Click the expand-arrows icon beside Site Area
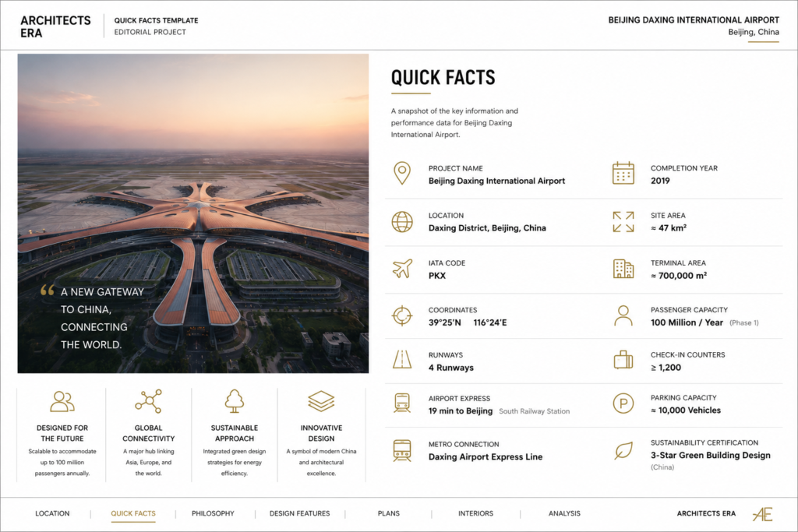The width and height of the screenshot is (798, 532). [x=623, y=222]
